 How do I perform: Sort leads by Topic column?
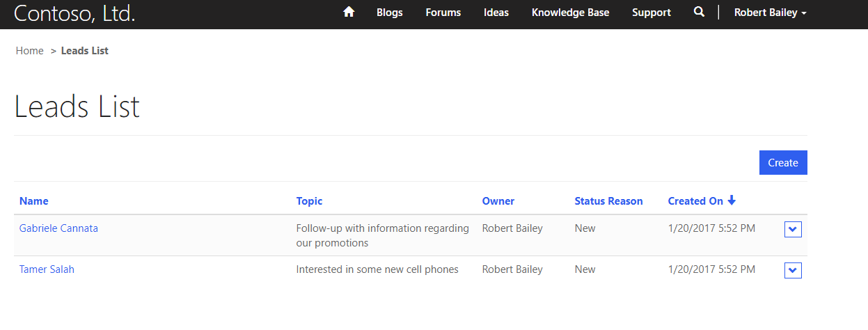(309, 201)
